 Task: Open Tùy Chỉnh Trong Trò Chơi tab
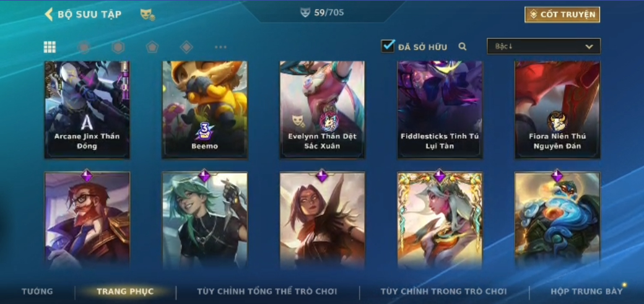[x=443, y=292]
